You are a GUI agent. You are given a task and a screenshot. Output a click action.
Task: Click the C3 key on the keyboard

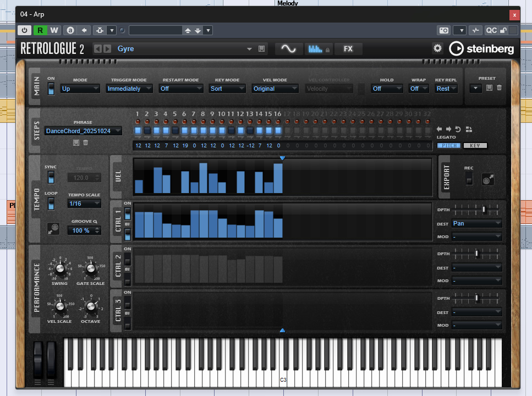(x=283, y=374)
